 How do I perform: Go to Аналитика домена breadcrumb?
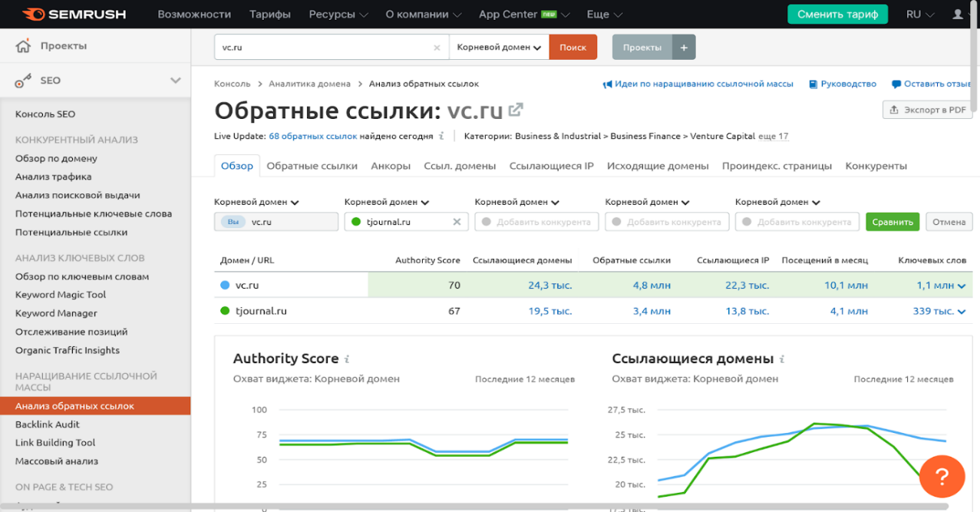[x=310, y=84]
